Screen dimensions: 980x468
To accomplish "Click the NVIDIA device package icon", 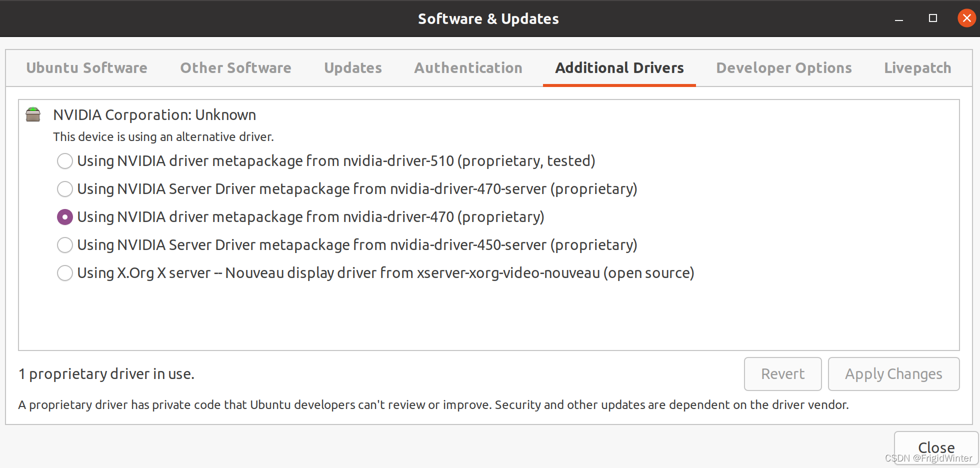I will (x=33, y=114).
